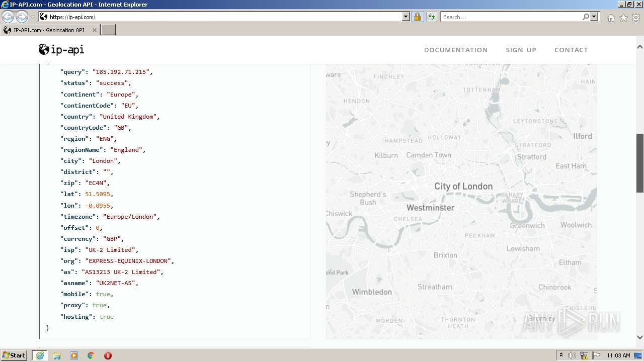This screenshot has height=362, width=644.
Task: Select the continent value "Europe"
Action: 121,94
